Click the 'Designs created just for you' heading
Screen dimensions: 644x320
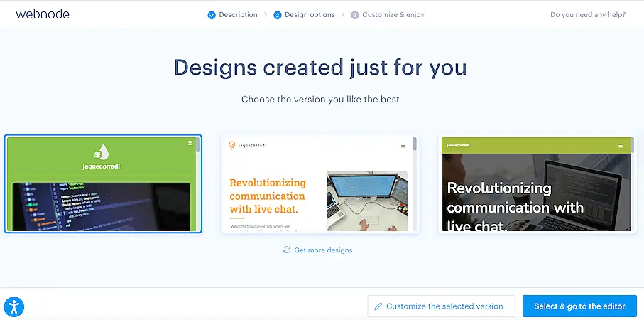pyautogui.click(x=320, y=67)
